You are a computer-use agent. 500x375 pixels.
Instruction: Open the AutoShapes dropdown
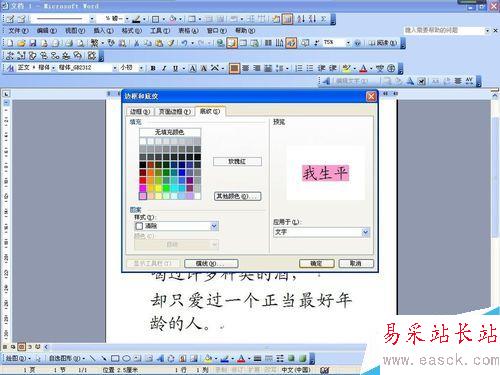tap(66, 359)
